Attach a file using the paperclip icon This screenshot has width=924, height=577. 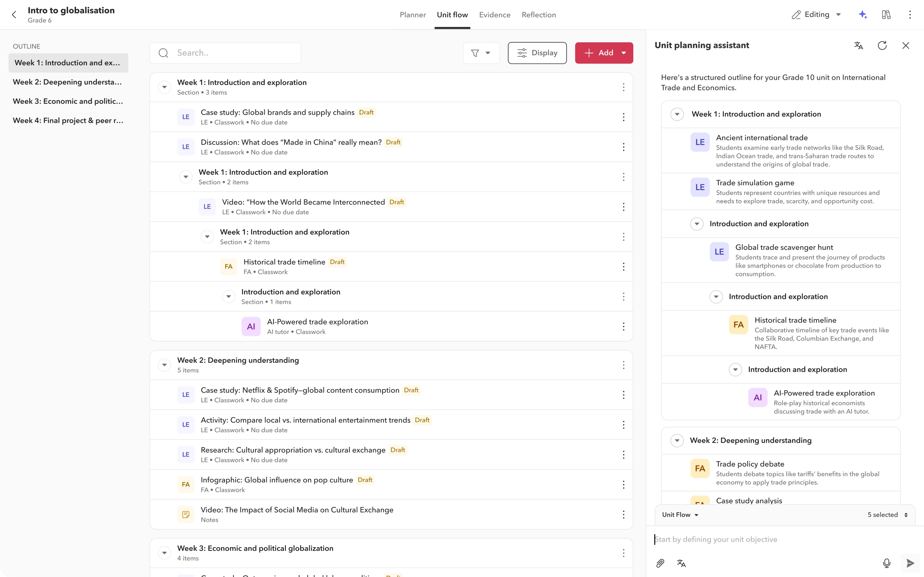660,563
